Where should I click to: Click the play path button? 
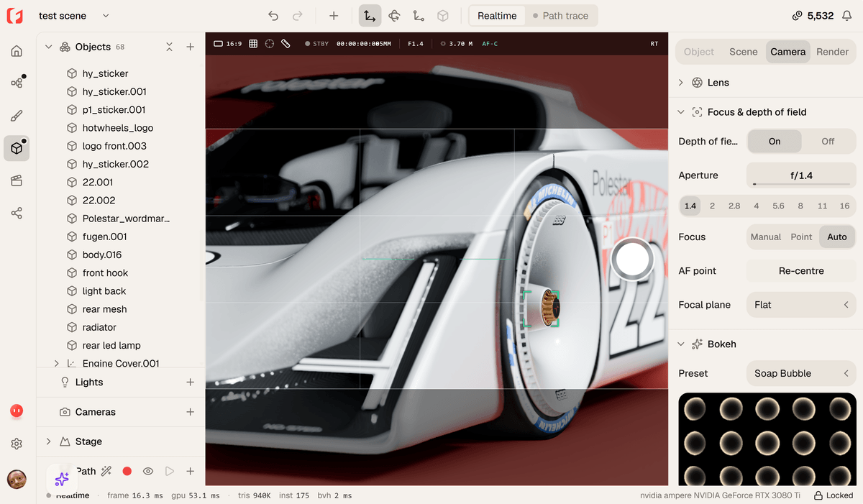(x=170, y=471)
